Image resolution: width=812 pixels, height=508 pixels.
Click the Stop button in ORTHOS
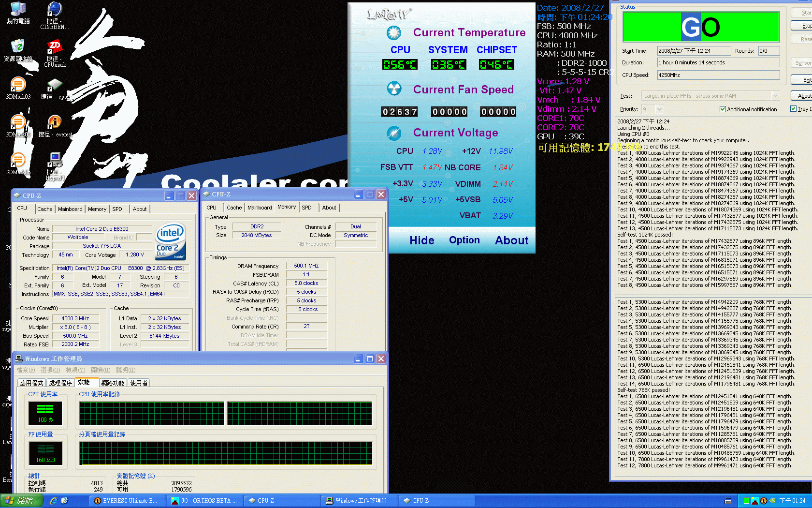point(802,26)
